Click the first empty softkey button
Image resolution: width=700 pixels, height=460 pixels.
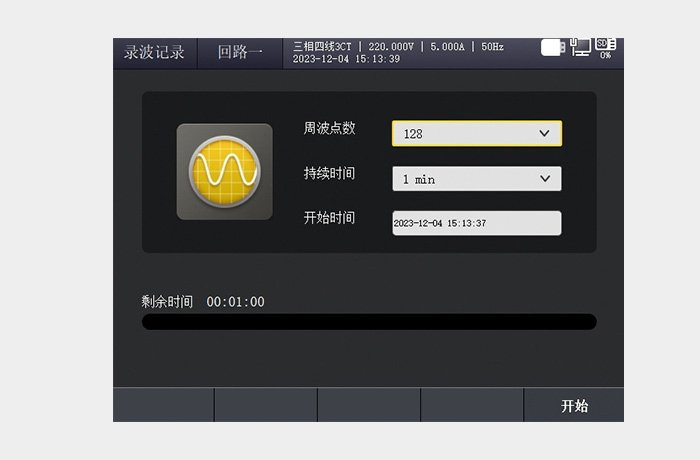tap(163, 405)
